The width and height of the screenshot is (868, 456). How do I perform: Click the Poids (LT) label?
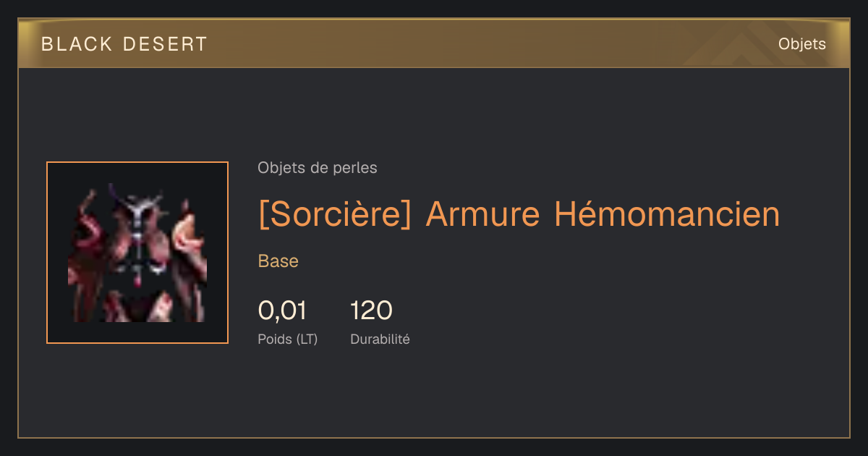(x=288, y=339)
